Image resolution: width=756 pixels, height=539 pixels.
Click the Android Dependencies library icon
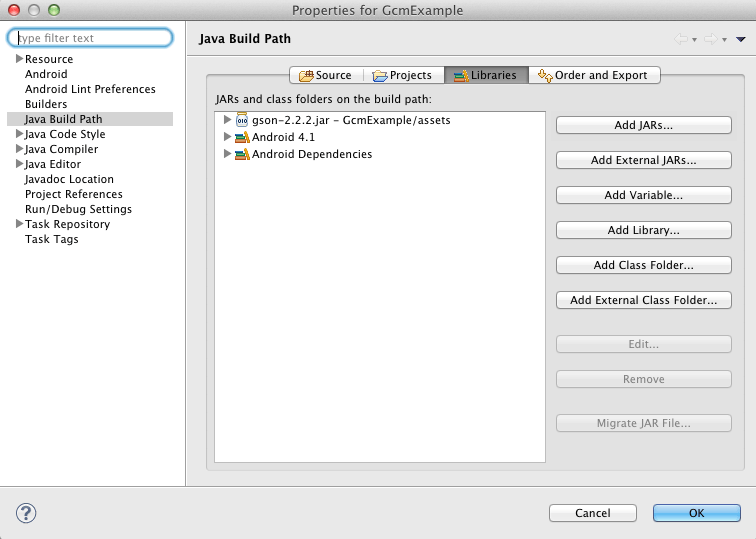242,154
